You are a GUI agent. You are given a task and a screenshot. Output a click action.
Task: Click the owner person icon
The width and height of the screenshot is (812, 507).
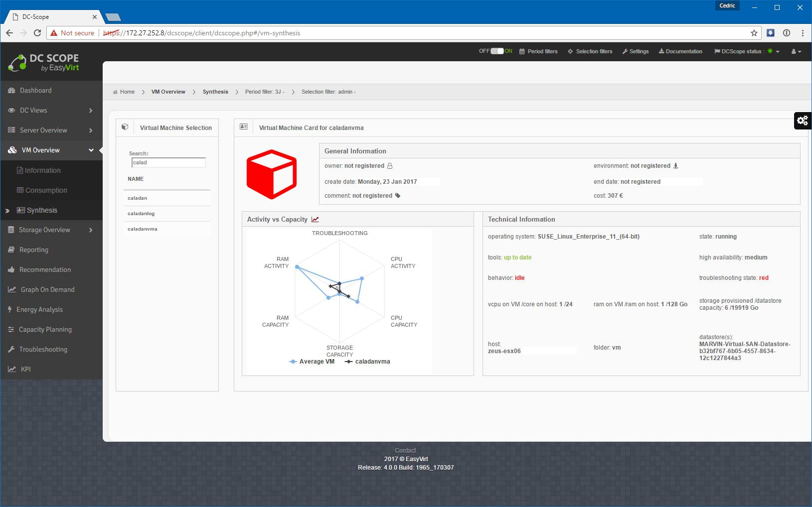[x=390, y=166]
